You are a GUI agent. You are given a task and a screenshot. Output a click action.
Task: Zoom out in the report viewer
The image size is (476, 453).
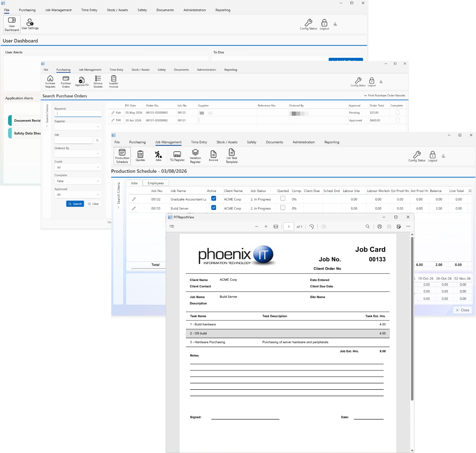tap(257, 226)
